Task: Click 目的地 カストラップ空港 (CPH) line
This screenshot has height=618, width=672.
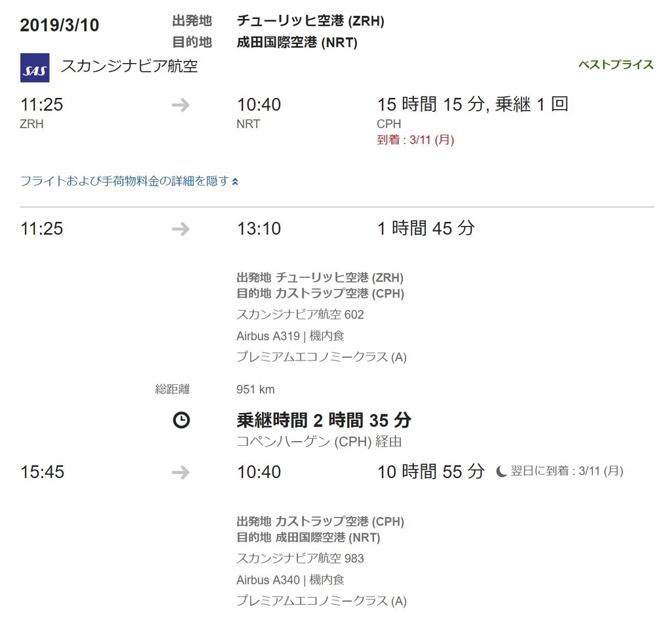Action: tap(320, 294)
